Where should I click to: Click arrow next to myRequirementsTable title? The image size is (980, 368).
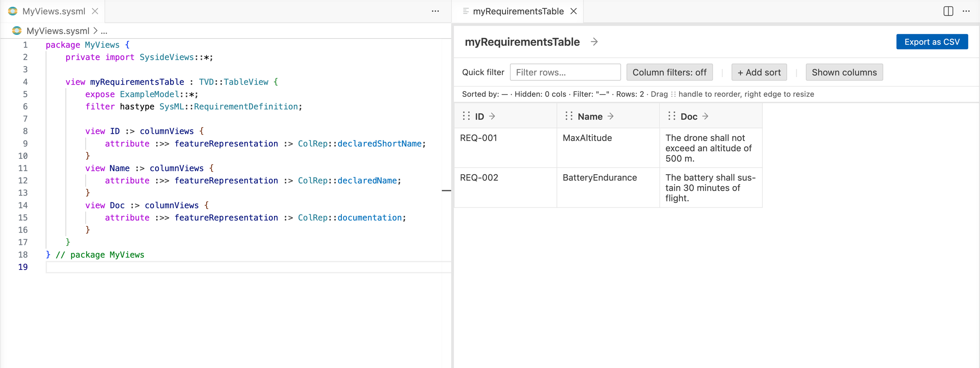pos(594,42)
